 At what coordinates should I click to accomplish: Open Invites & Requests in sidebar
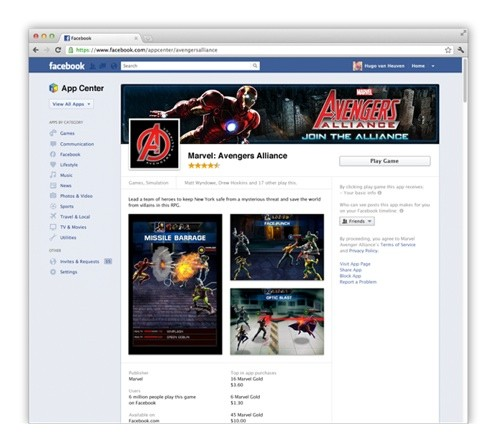(x=81, y=262)
